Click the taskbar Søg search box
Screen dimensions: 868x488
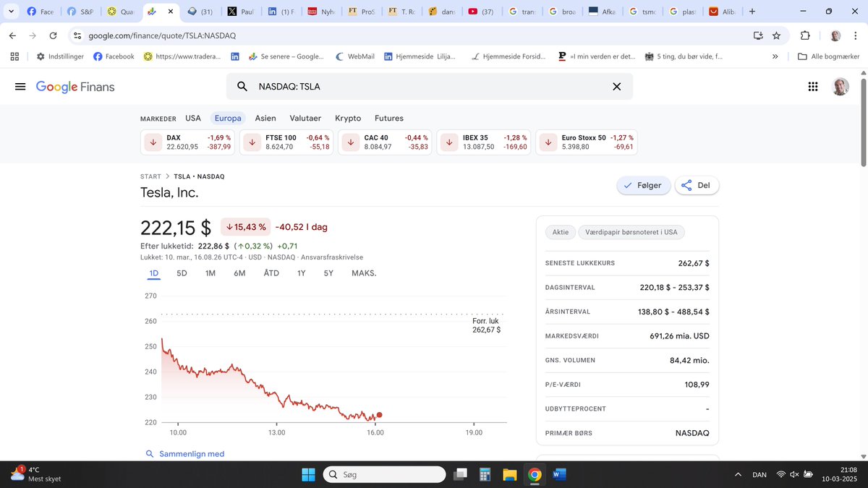[x=384, y=475]
